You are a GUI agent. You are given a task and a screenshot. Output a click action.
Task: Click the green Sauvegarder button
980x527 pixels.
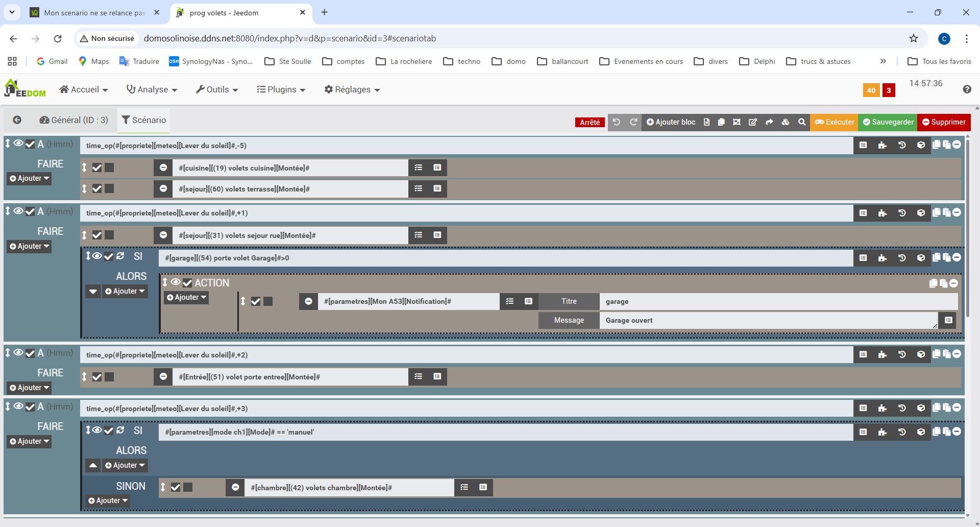pos(888,122)
